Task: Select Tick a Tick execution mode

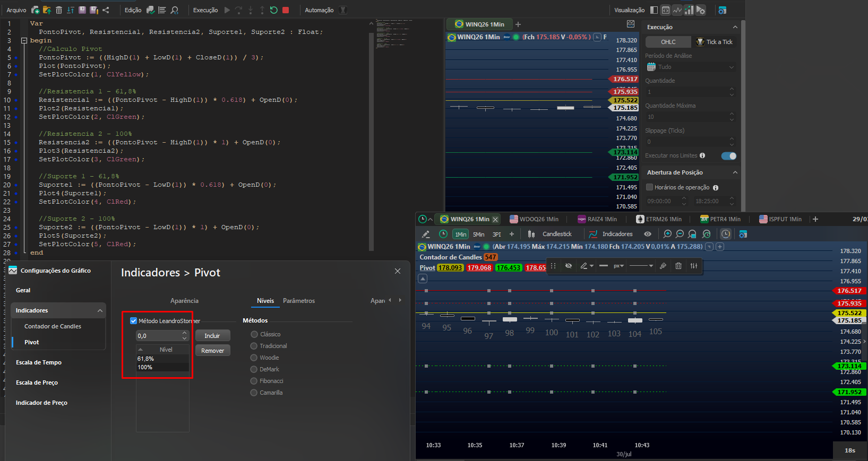Action: coord(714,42)
